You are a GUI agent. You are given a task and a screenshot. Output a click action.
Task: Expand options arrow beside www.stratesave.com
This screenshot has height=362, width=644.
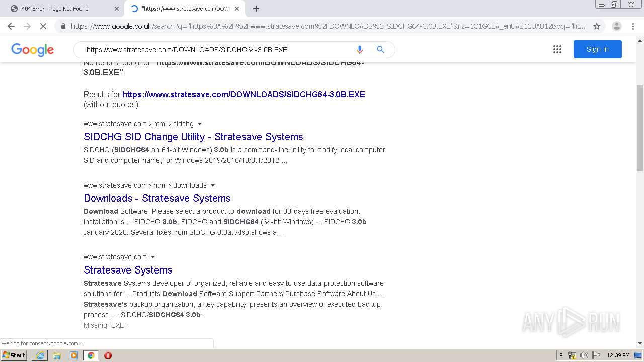pos(153,257)
